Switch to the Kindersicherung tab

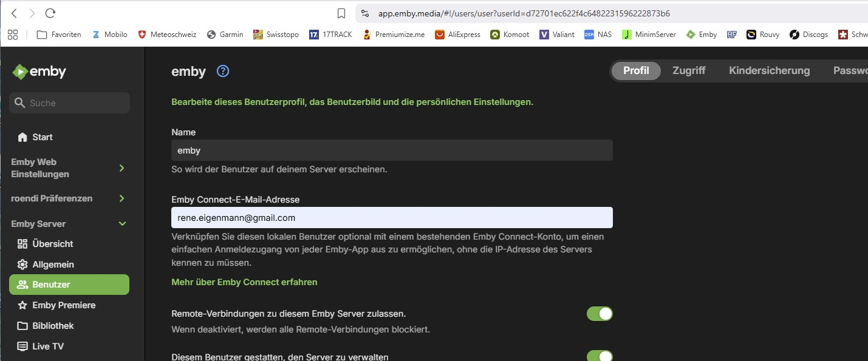[769, 71]
